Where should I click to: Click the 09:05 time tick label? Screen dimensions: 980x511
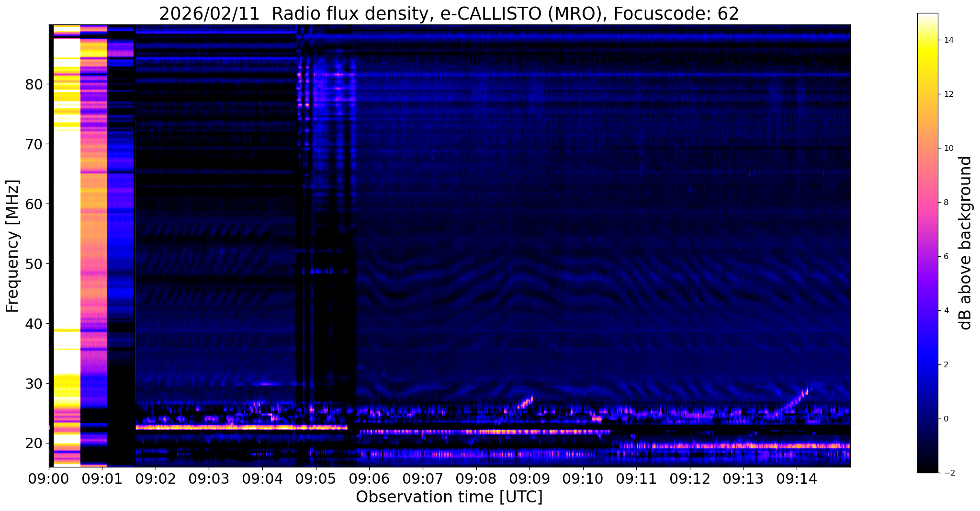click(x=316, y=478)
